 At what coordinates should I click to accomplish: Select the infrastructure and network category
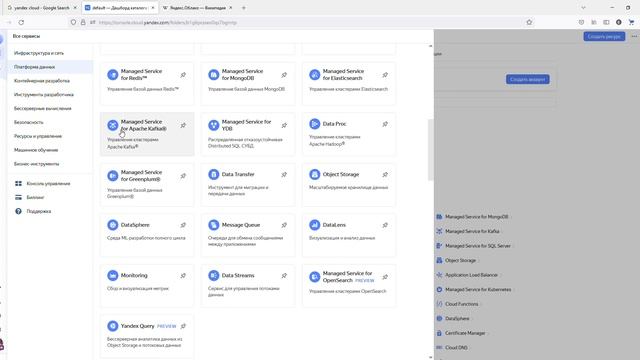39,53
